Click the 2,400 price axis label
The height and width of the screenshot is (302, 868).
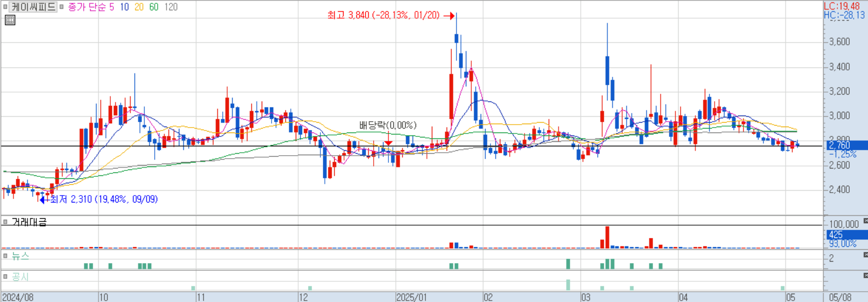tap(839, 190)
